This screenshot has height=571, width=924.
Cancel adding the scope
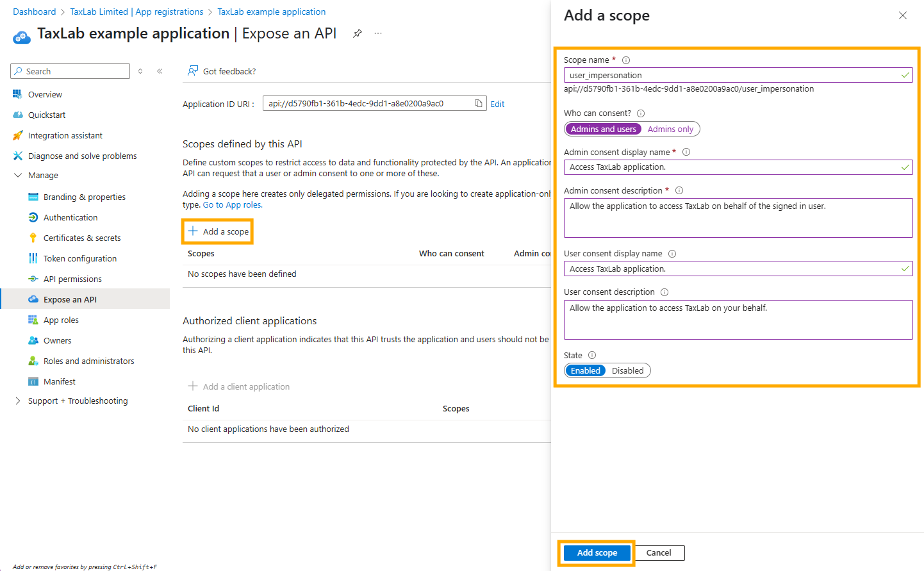pos(659,552)
